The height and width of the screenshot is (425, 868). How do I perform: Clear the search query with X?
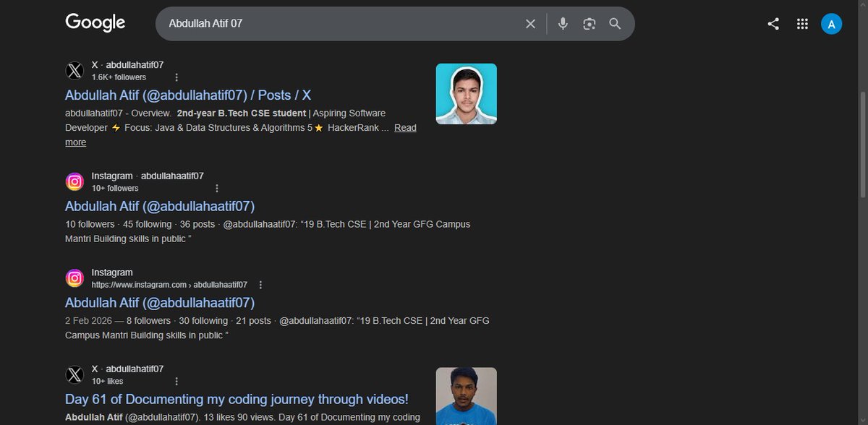[x=530, y=24]
